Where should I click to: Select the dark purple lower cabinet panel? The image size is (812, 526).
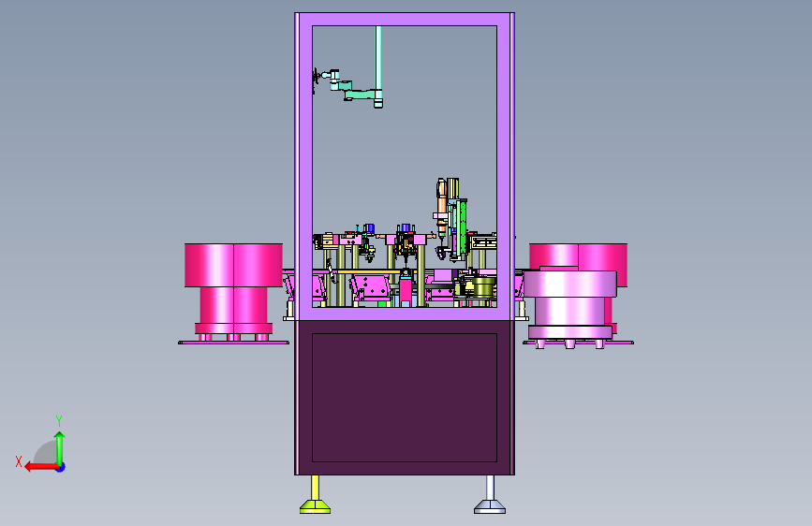(405, 398)
